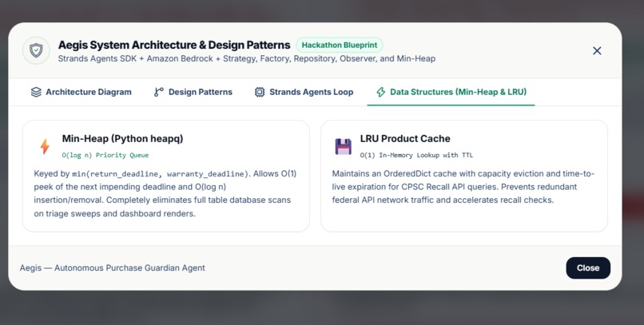The height and width of the screenshot is (325, 644).
Task: Select Data Structures (Min-Heap & LRU) tab
Action: pos(451,92)
